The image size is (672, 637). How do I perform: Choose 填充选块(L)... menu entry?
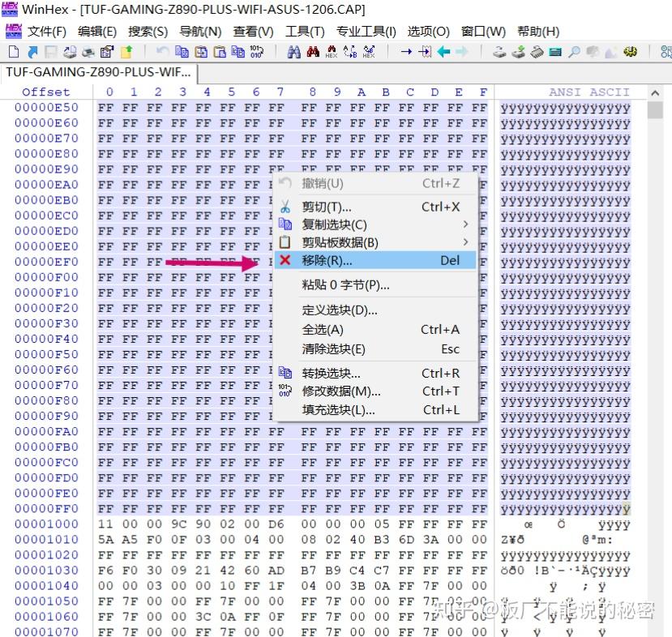(x=376, y=410)
